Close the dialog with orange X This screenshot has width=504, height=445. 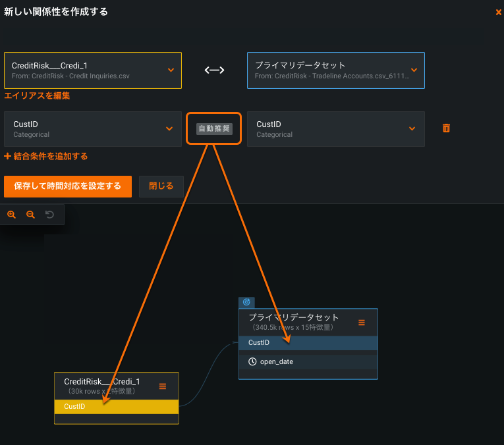(x=499, y=12)
